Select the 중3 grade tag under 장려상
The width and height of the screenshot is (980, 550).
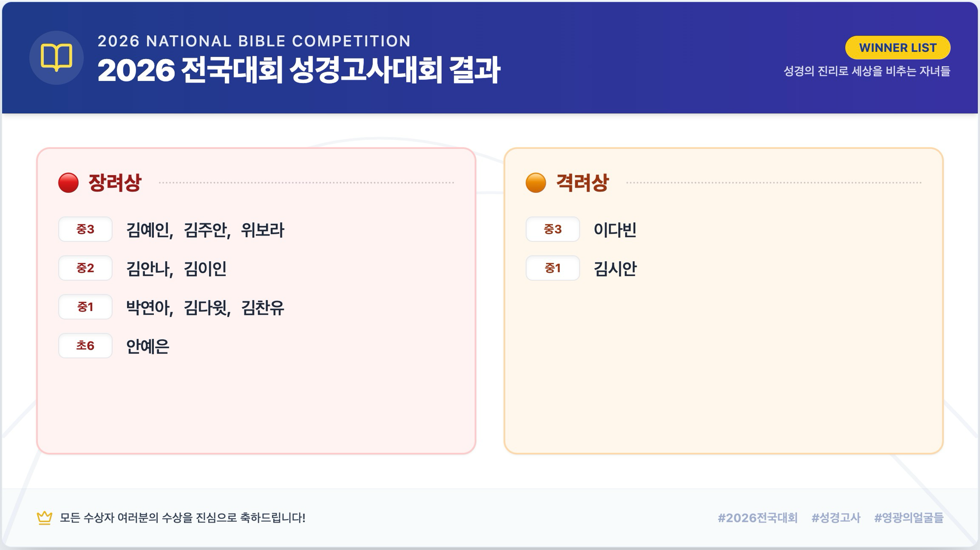coord(85,229)
